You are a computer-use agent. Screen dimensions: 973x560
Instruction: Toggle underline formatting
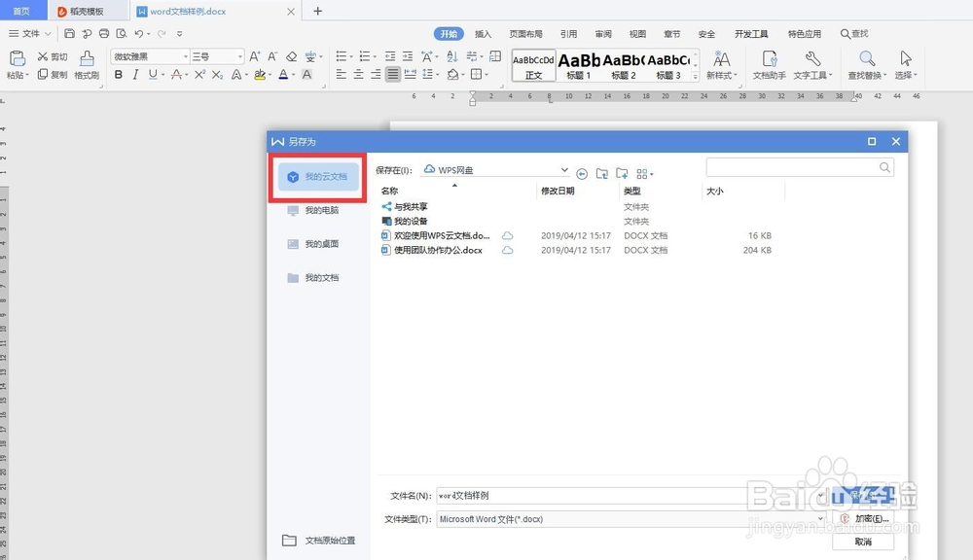[150, 75]
